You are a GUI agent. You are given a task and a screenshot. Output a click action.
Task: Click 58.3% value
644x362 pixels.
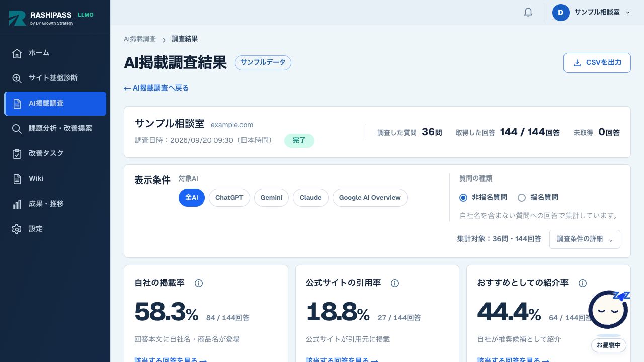(x=167, y=312)
